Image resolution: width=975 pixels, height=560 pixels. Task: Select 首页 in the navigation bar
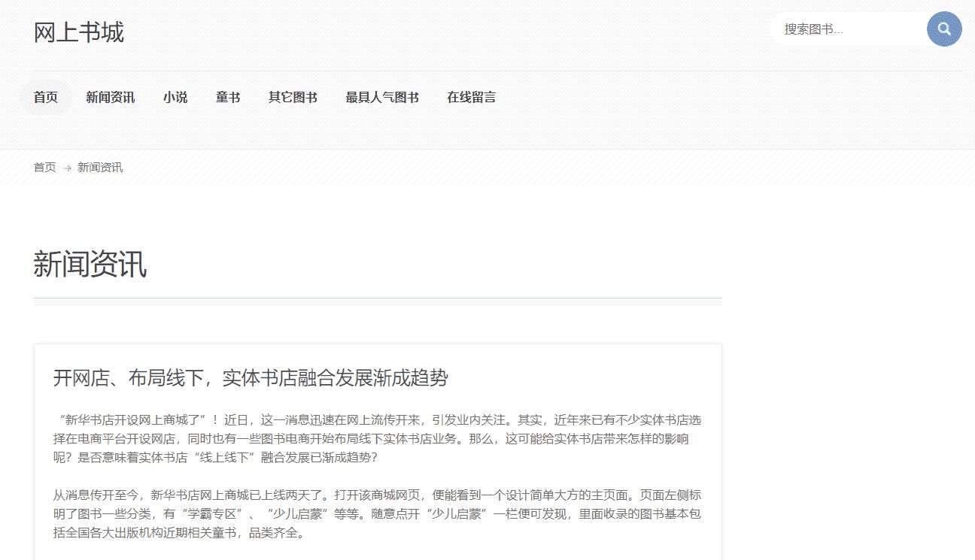tap(46, 97)
